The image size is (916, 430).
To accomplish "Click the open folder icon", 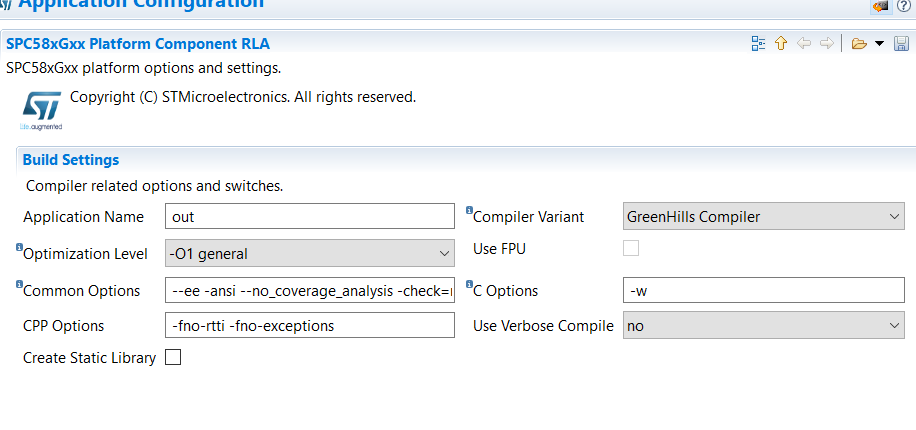I will point(859,44).
